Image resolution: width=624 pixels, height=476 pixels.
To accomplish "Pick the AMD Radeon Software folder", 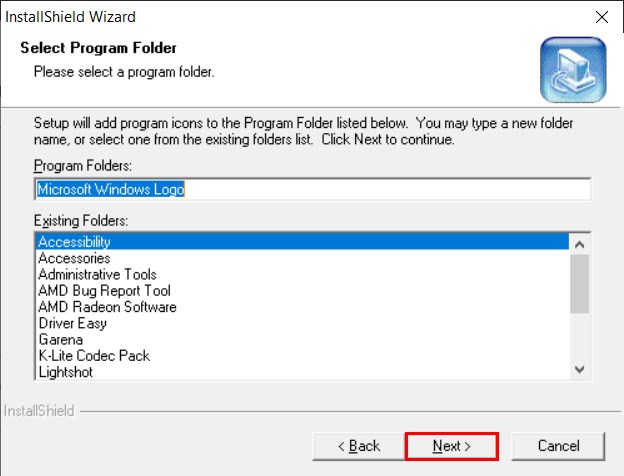I will pos(302,307).
